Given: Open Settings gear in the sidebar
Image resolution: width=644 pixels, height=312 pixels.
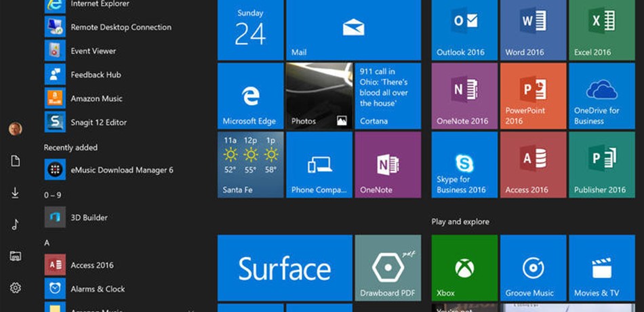Looking at the screenshot, I should click(x=15, y=288).
